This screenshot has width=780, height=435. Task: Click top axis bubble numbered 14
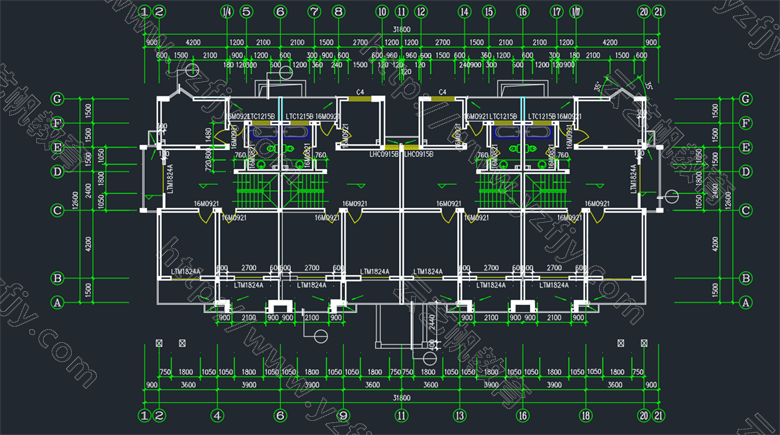(x=464, y=12)
